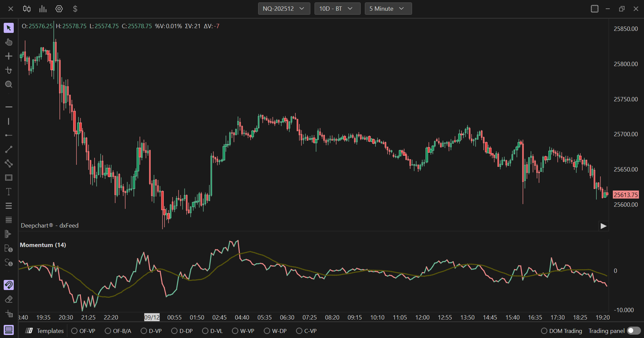This screenshot has height=338, width=644.
Task: Open the NQ-202512 symbol dropdown
Action: 284,9
